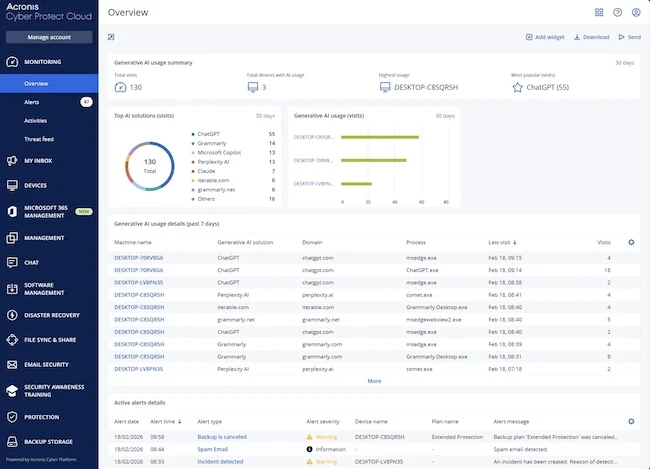This screenshot has width=650, height=469.
Task: Open the help question mark icon
Action: [618, 12]
